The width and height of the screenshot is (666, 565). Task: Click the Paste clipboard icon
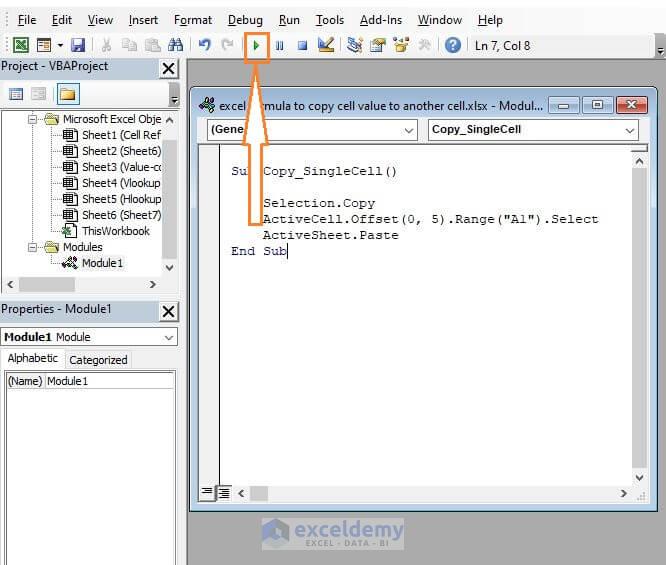pyautogui.click(x=152, y=45)
